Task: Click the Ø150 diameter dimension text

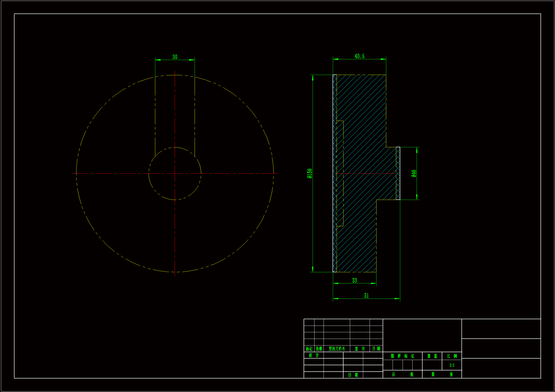Action: pyautogui.click(x=310, y=173)
